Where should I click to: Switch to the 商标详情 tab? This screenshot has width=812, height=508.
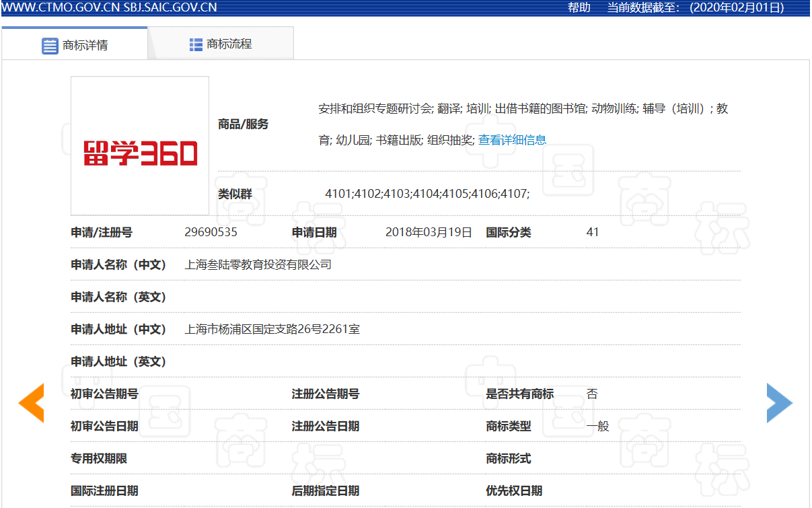point(75,44)
